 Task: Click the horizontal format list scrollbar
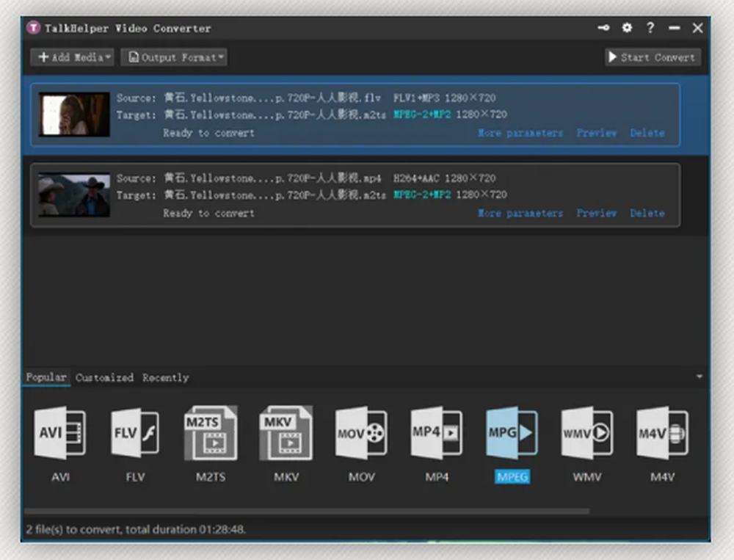(307, 512)
